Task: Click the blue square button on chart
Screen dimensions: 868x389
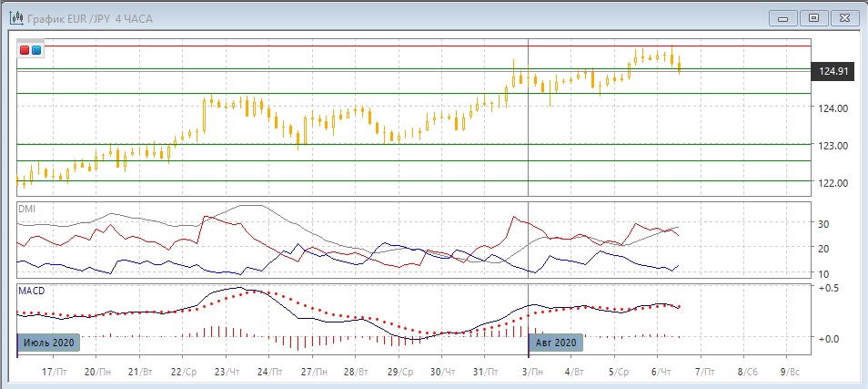Action: coord(36,50)
